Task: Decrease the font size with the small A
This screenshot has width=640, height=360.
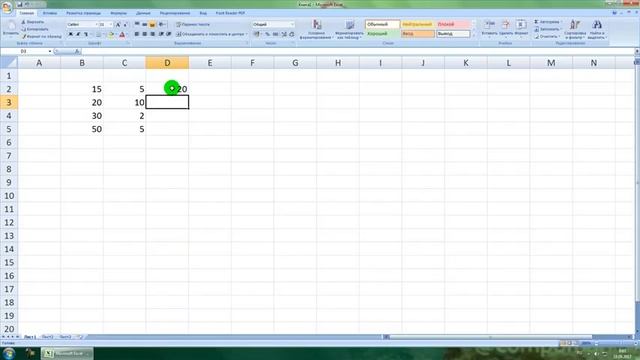Action: pos(125,24)
